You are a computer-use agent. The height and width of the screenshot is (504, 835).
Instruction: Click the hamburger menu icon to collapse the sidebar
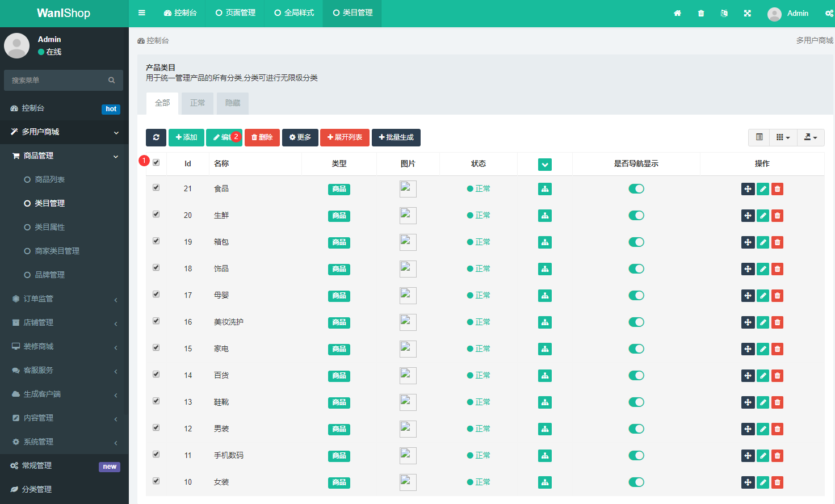coord(142,13)
